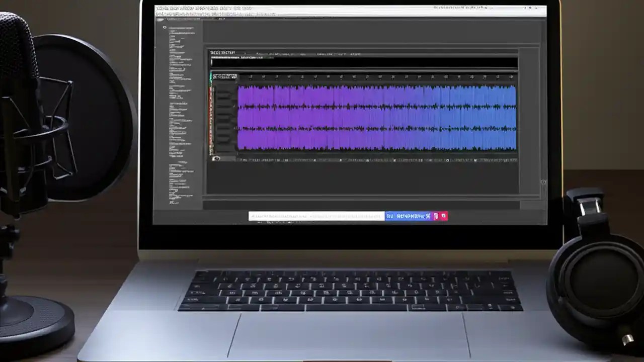Image resolution: width=644 pixels, height=362 pixels.
Task: Toggle visibility of the stereo waveform track
Action: tap(217, 158)
